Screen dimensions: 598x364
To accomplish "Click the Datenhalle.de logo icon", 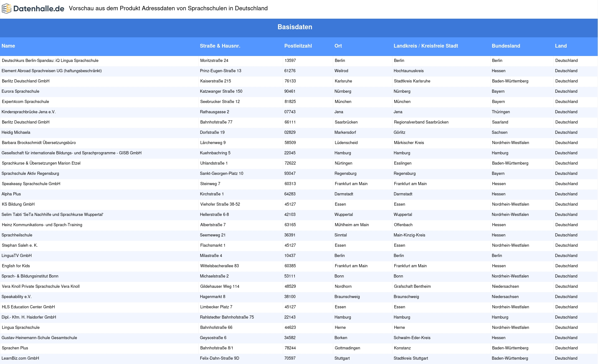I will click(x=7, y=9).
